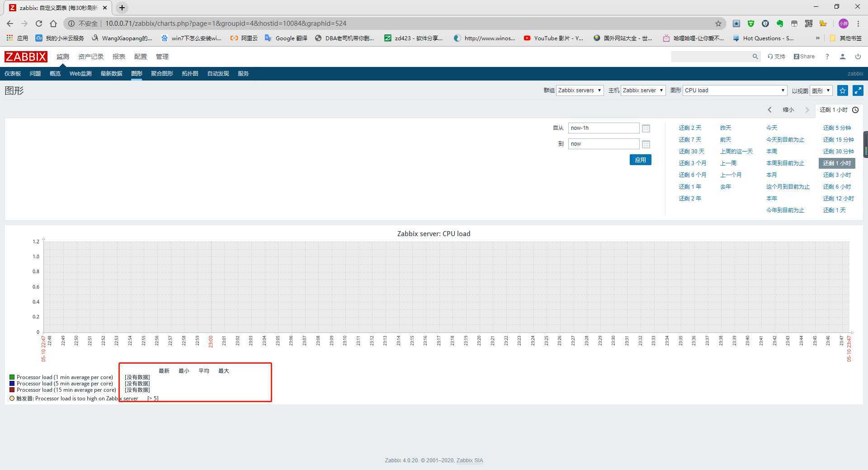
Task: Expand the host dropdown Zabbix server
Action: point(643,90)
